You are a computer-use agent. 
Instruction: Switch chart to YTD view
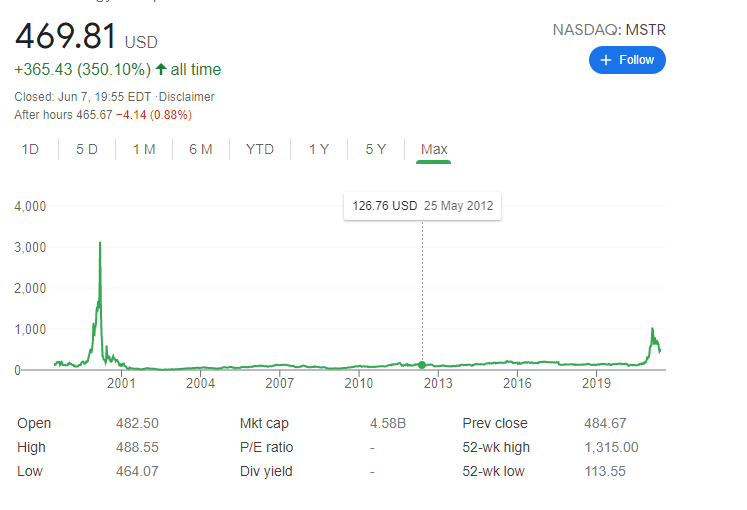(x=260, y=149)
